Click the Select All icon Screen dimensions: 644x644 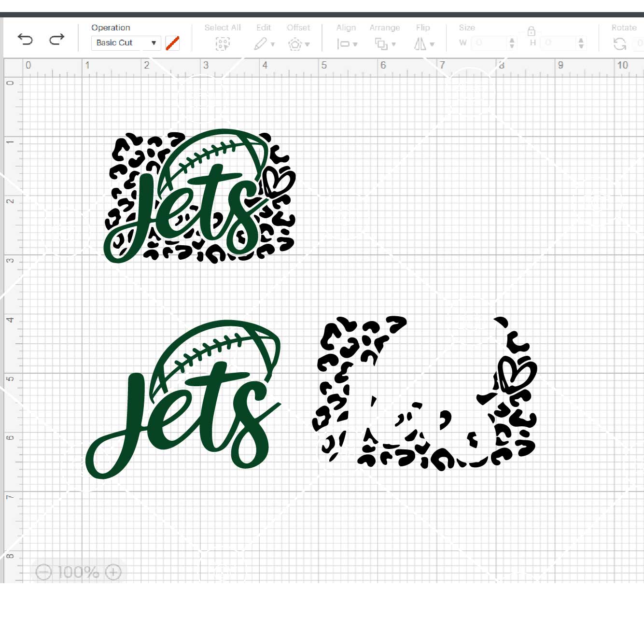point(223,44)
